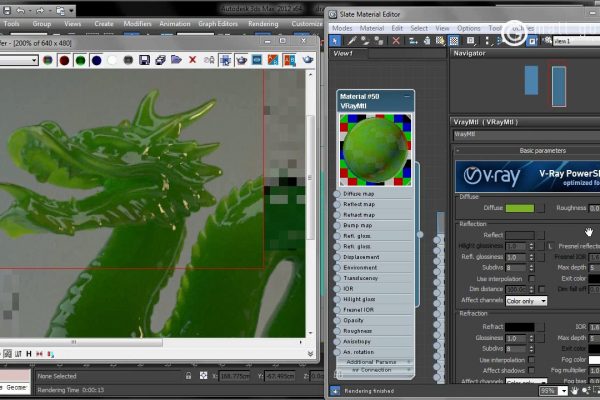Open Reflection Affect channels Color only dropdown

tap(526, 301)
